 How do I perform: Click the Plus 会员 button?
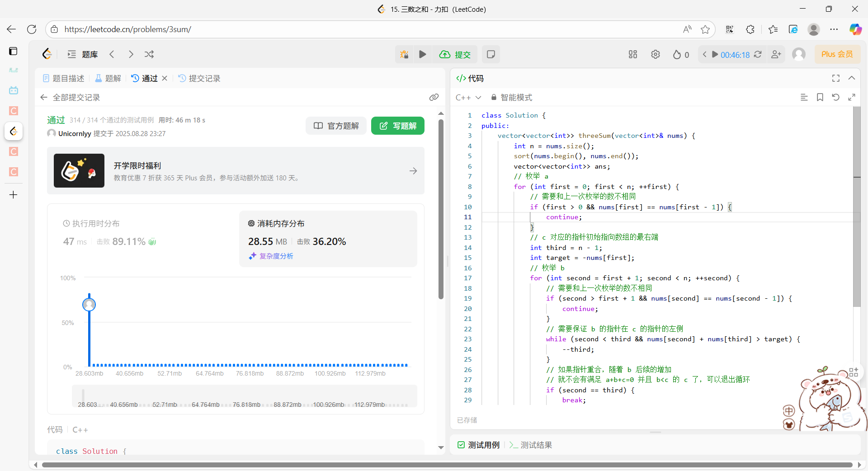(837, 54)
